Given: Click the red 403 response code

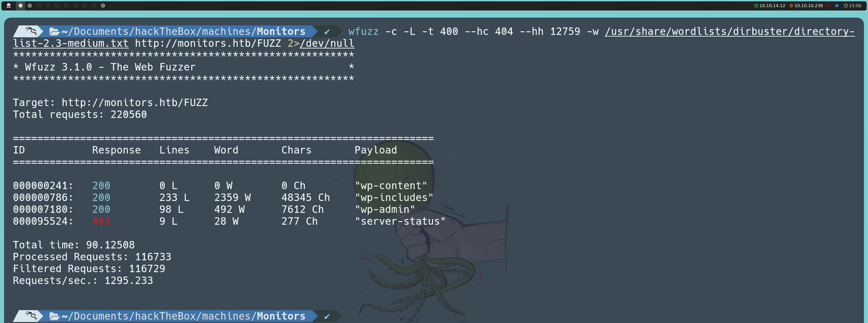Looking at the screenshot, I should pyautogui.click(x=101, y=221).
